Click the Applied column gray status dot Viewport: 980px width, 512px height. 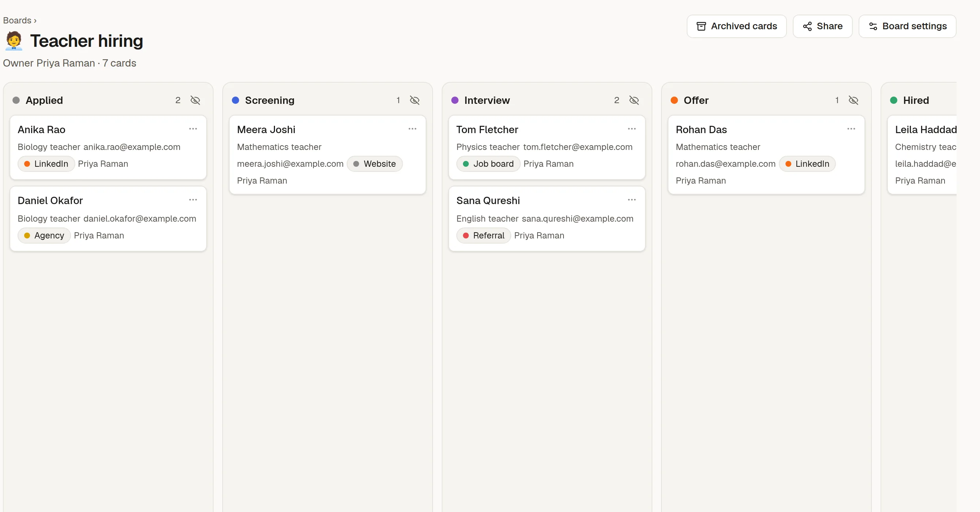16,101
